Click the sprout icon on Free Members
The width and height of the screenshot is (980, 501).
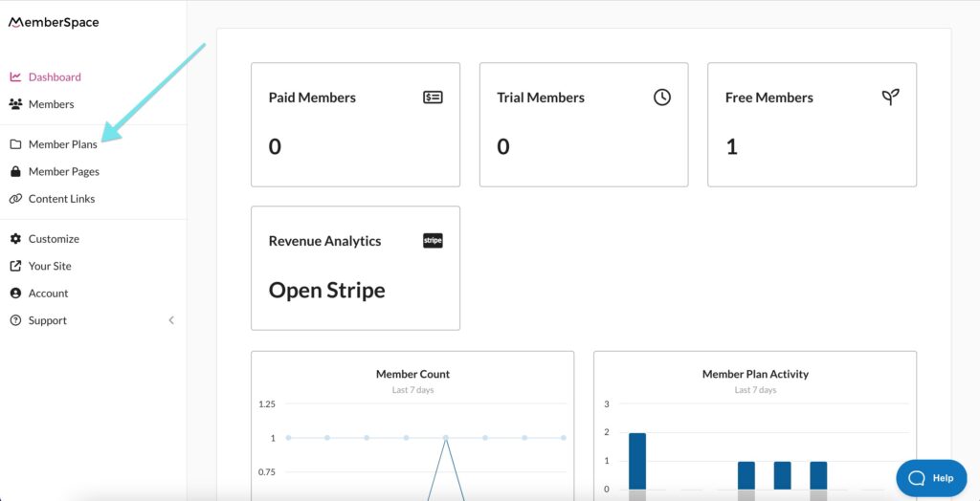[x=891, y=98]
